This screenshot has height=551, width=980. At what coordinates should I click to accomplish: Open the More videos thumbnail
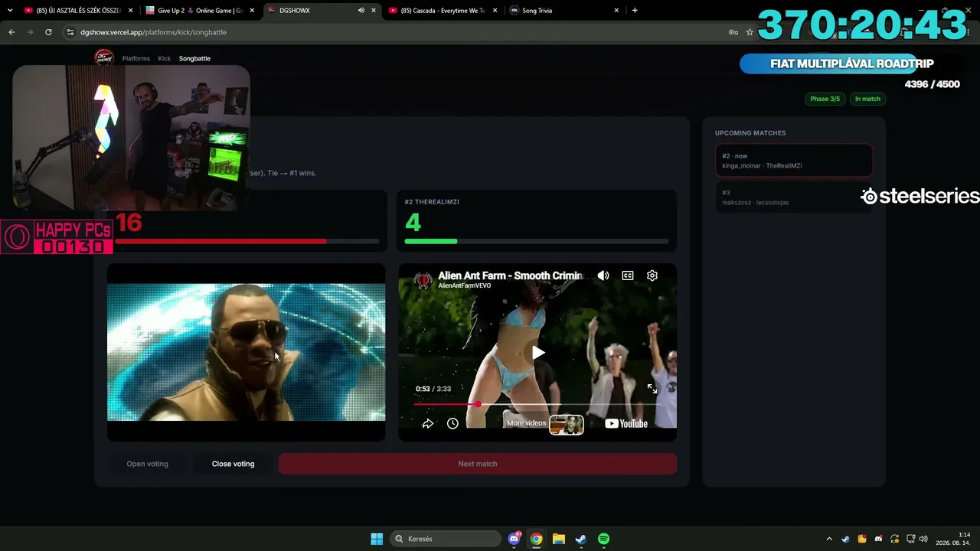(x=567, y=424)
